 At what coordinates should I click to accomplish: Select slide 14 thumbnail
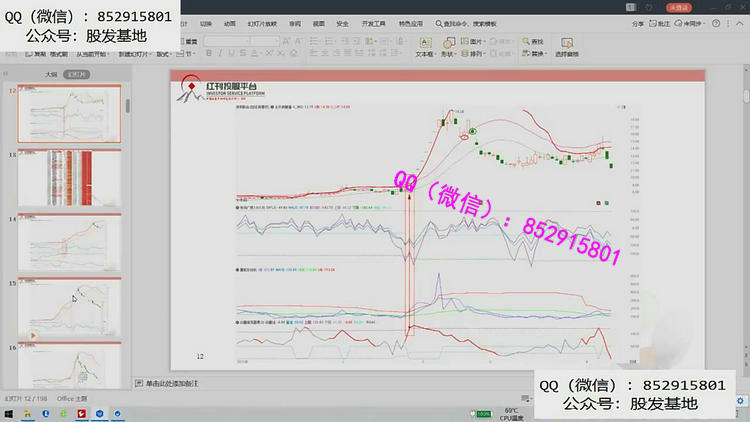(x=70, y=238)
